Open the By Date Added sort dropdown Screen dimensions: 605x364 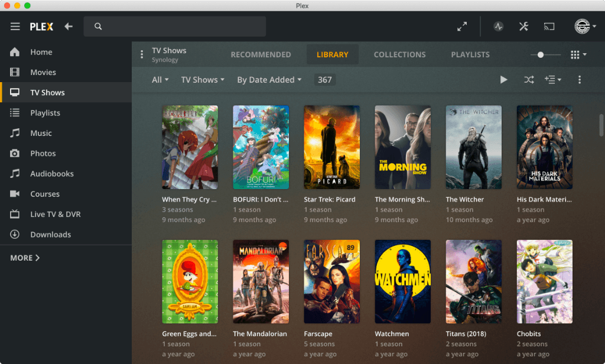pos(269,80)
